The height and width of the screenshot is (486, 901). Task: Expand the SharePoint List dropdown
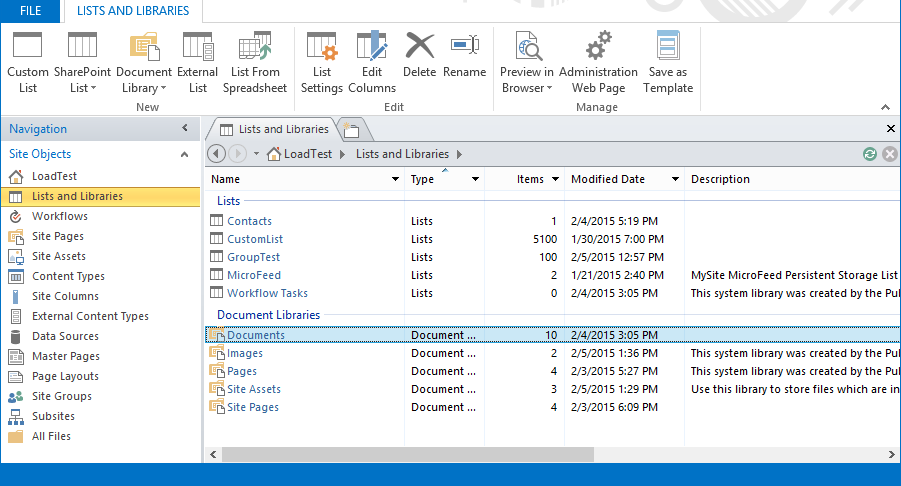coord(82,80)
